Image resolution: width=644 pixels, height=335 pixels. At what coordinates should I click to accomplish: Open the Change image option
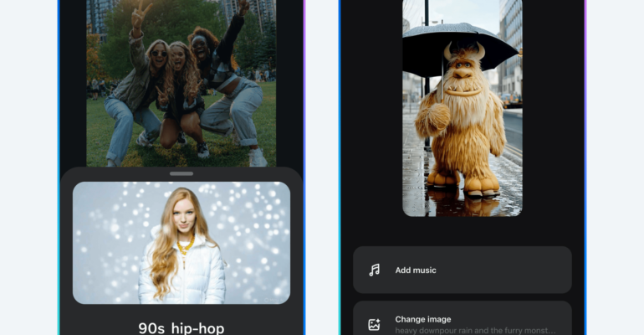click(x=463, y=318)
